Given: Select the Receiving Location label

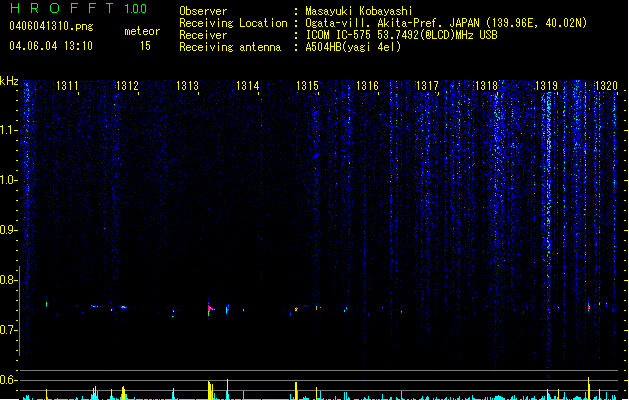Looking at the screenshot, I should click(233, 23).
